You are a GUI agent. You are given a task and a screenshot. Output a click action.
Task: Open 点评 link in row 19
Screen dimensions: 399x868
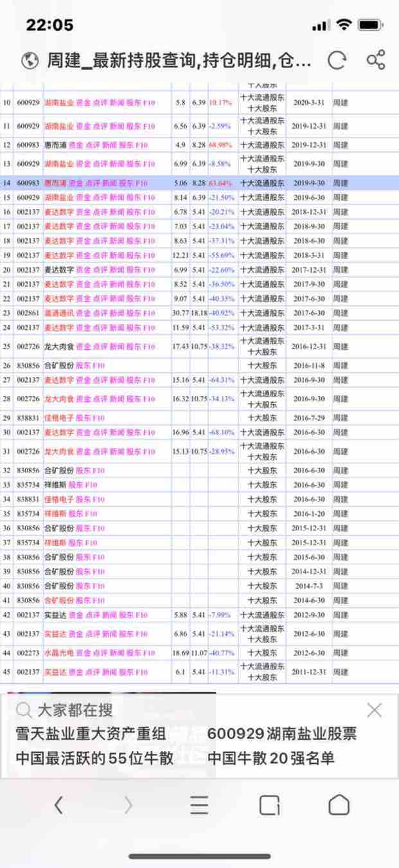click(x=100, y=255)
